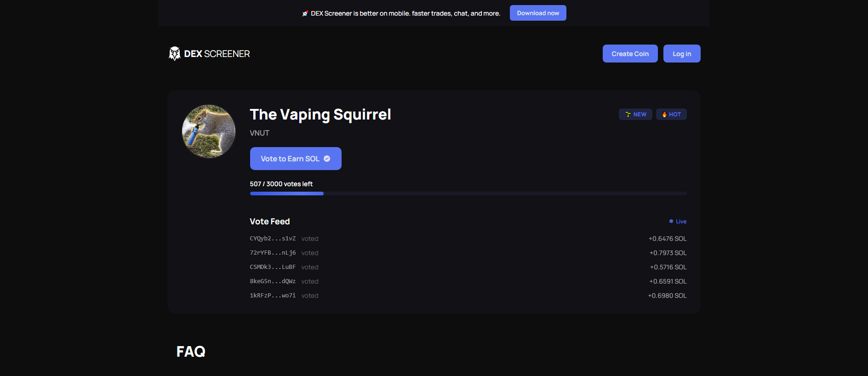Click the flame icon on the HOT badge

(664, 114)
